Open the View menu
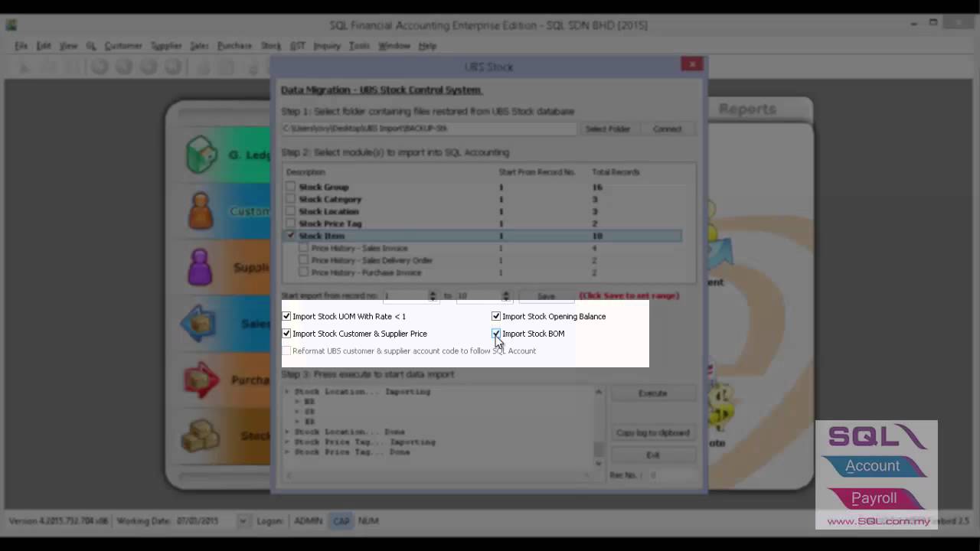The height and width of the screenshot is (551, 980). (x=69, y=46)
